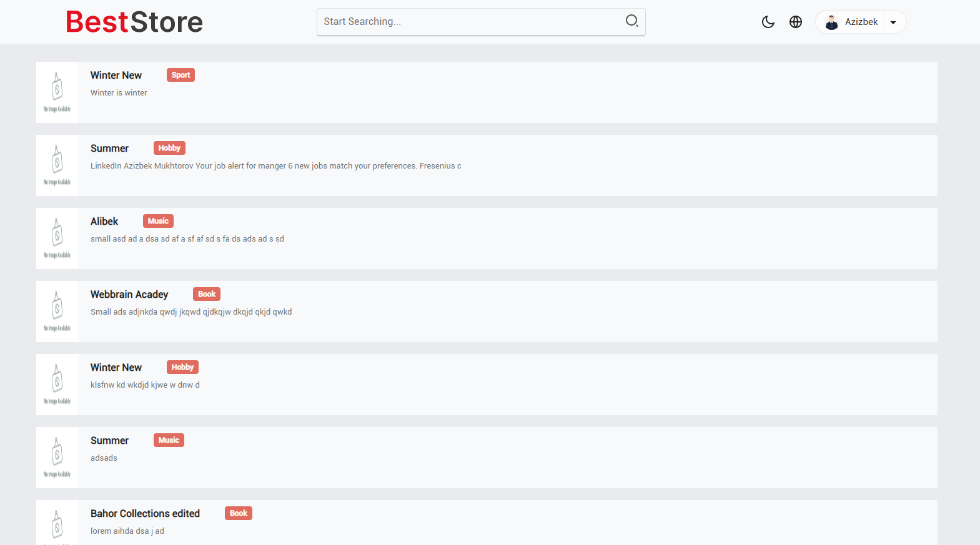The width and height of the screenshot is (980, 545).
Task: Click the BestStore logo
Action: (134, 22)
